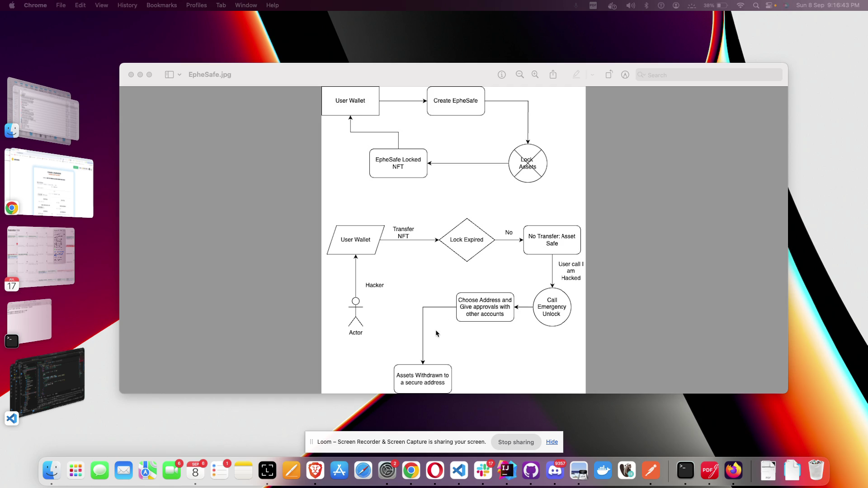Screen dimensions: 868x488
Task: Open Spotlight search in menu bar
Action: [x=756, y=5]
